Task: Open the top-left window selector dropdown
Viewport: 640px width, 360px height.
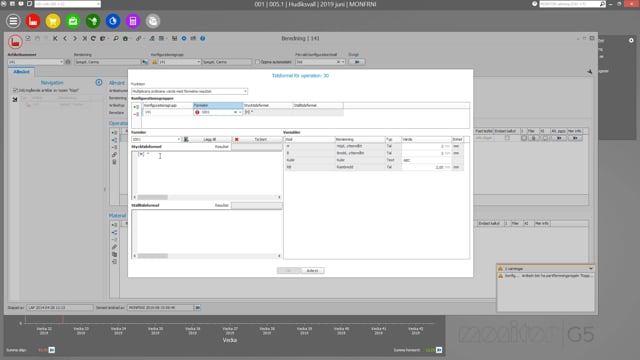Action: point(98,4)
